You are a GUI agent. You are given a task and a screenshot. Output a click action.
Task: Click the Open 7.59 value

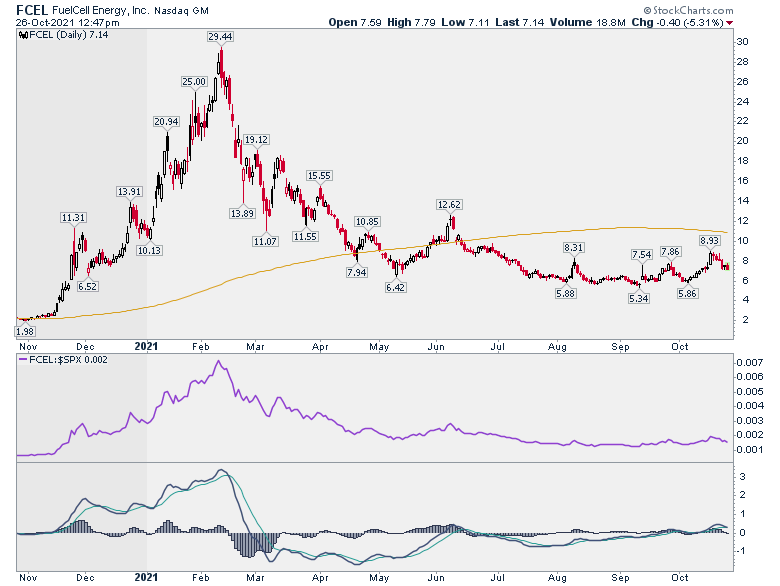point(355,22)
